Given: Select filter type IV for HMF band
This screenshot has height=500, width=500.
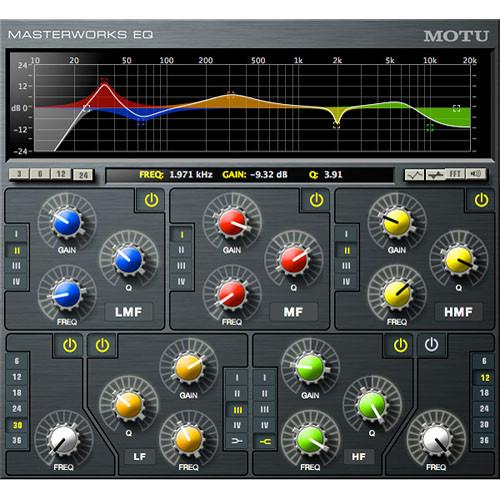Looking at the screenshot, I should click(347, 282).
